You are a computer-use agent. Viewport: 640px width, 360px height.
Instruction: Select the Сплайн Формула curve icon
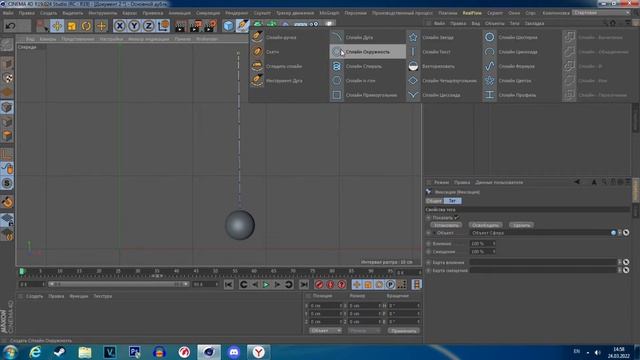tap(489, 66)
